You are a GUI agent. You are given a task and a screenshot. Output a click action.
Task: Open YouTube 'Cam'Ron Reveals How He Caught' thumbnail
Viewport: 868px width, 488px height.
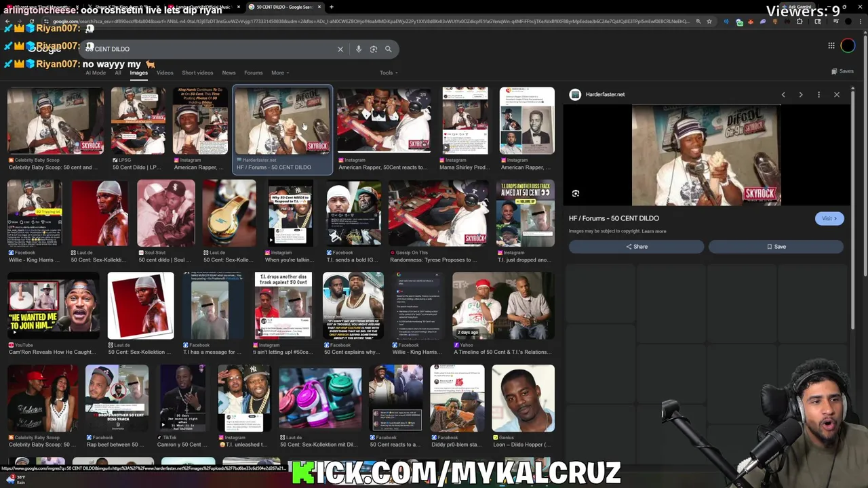pyautogui.click(x=52, y=306)
